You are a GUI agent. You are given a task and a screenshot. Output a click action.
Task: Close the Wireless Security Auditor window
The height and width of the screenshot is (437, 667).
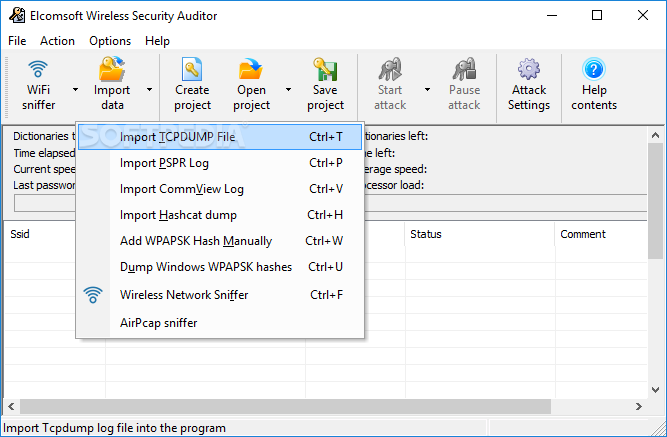(x=643, y=15)
